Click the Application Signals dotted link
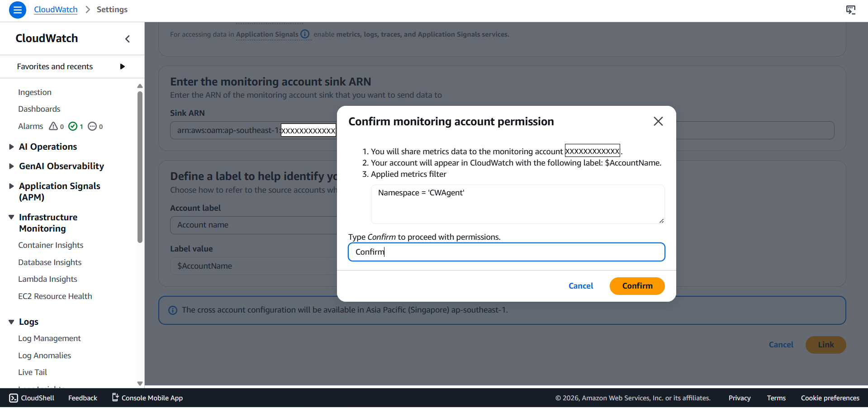868x408 pixels. 267,34
